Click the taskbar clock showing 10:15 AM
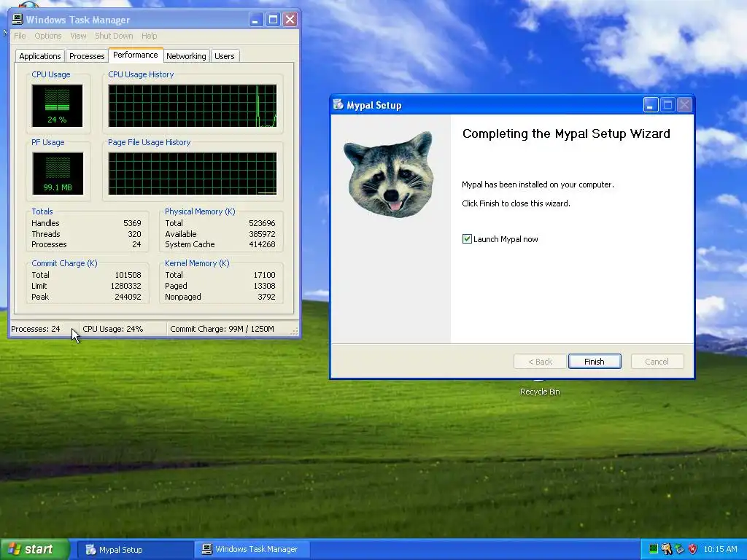The width and height of the screenshot is (747, 560). click(720, 549)
